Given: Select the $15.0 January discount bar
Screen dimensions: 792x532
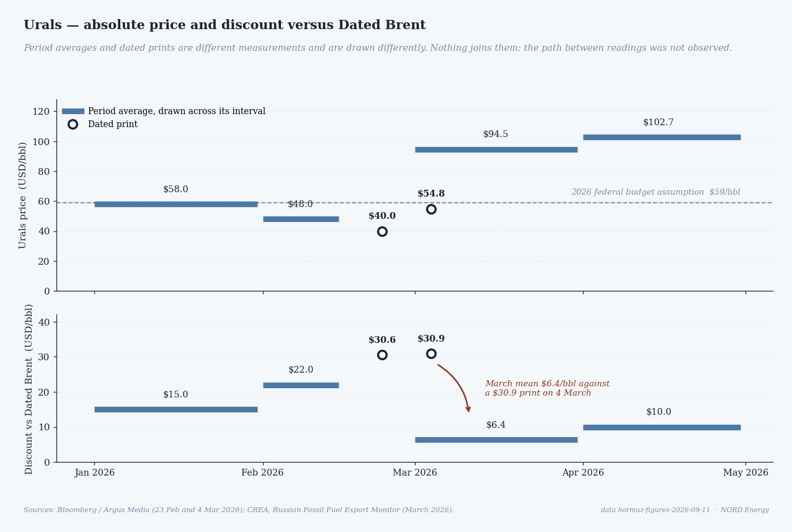Looking at the screenshot, I should [176, 409].
